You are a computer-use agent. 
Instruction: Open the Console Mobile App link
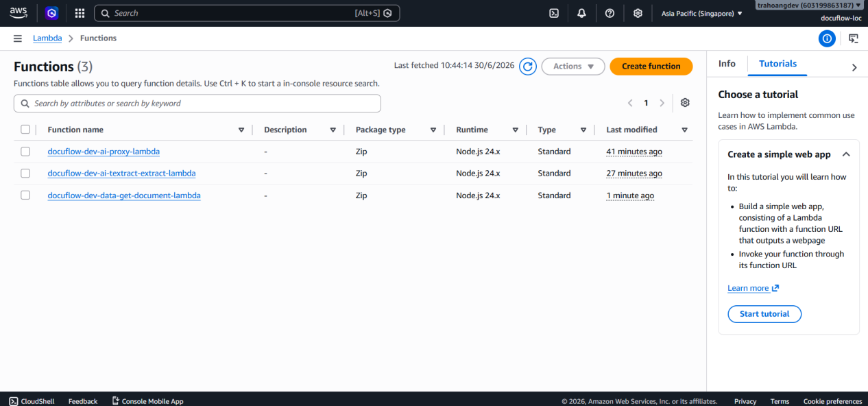pos(147,401)
